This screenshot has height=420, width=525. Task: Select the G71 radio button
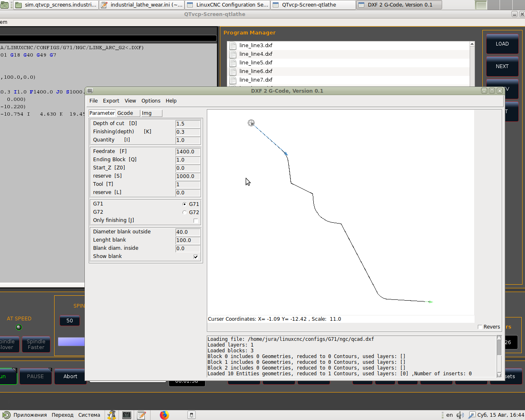[185, 204]
